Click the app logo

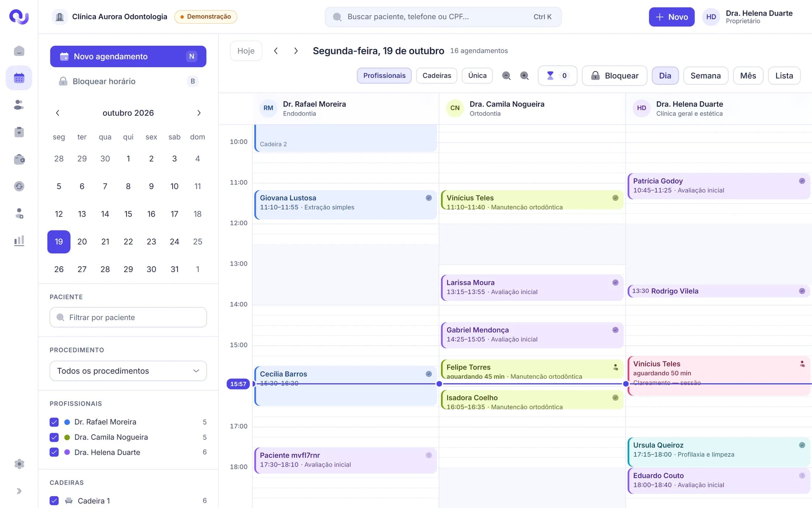point(19,17)
